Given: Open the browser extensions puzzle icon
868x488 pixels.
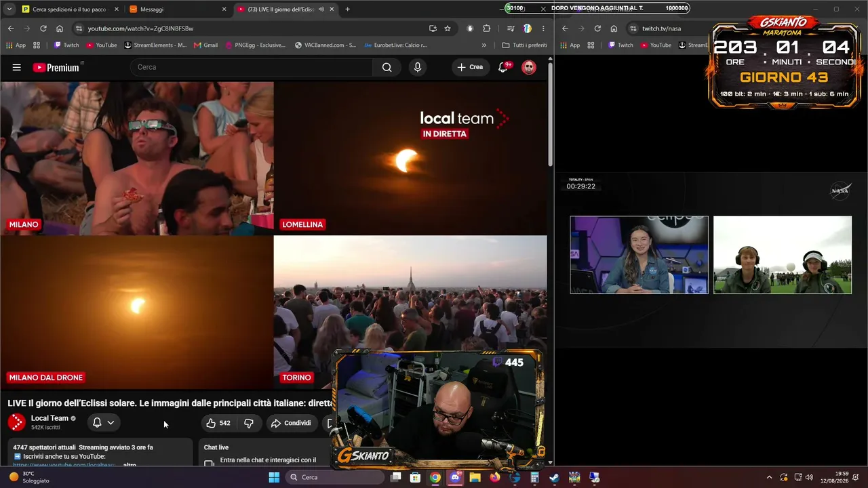Looking at the screenshot, I should (486, 28).
